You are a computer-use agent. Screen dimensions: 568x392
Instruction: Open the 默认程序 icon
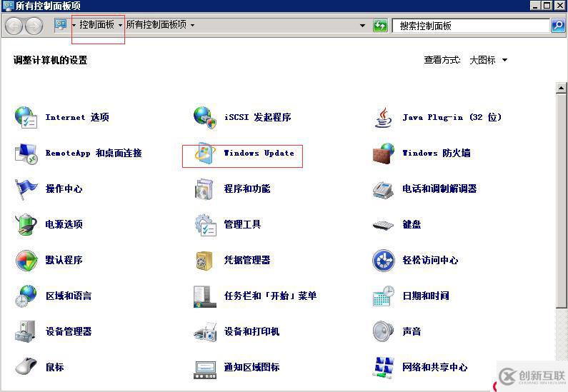click(26, 260)
